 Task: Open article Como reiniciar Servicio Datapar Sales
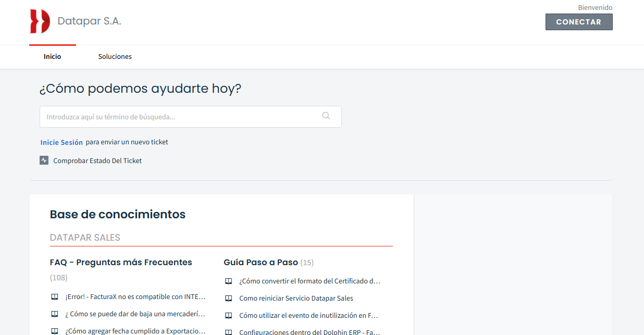(x=296, y=299)
